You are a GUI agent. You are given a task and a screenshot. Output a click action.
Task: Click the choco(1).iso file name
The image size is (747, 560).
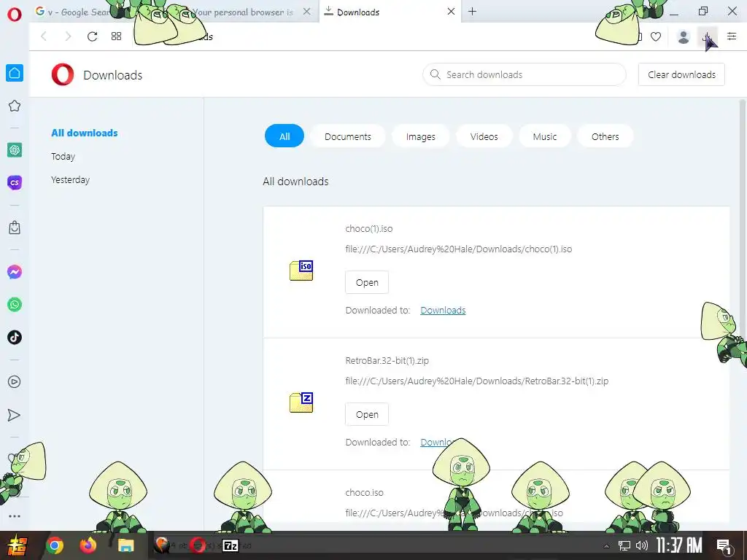368,228
